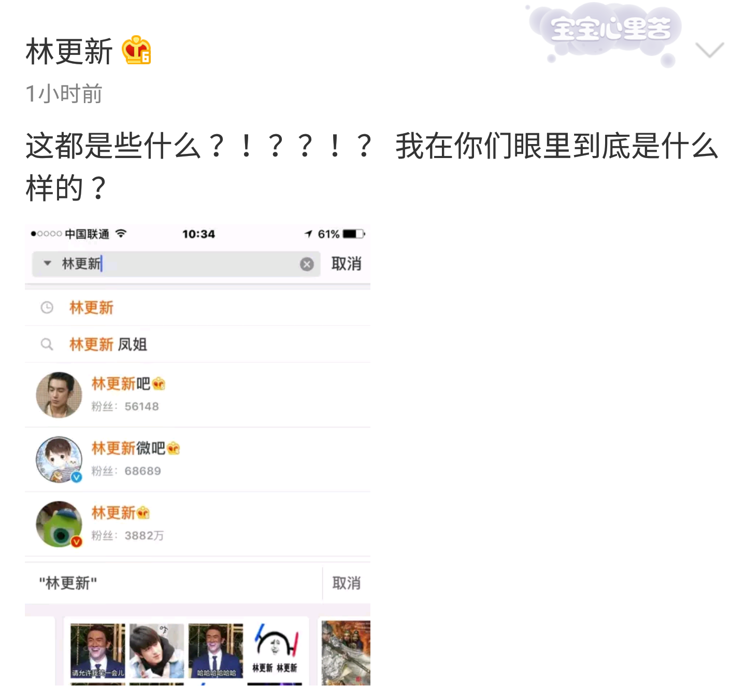746x700 pixels.
Task: Select the 林更新 凤姐 search suggestion
Action: 197,344
